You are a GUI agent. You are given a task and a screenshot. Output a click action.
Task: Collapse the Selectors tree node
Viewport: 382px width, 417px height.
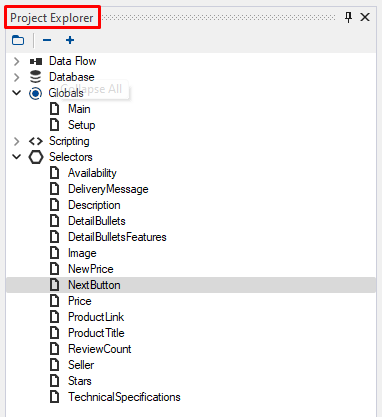point(16,157)
